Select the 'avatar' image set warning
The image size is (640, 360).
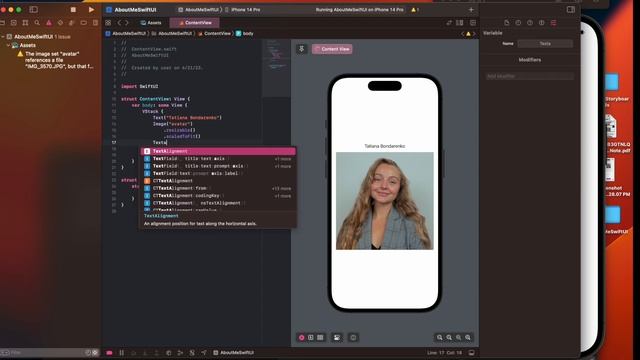tap(56, 60)
